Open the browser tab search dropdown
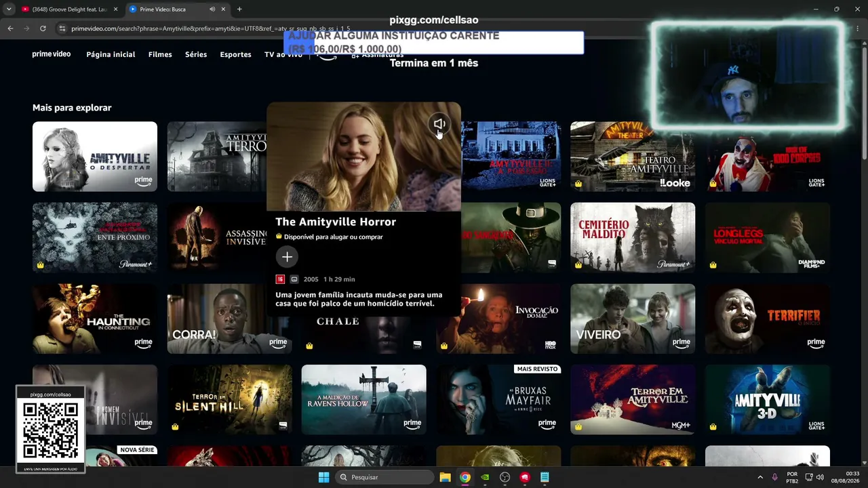The width and height of the screenshot is (868, 488). pos(9,9)
